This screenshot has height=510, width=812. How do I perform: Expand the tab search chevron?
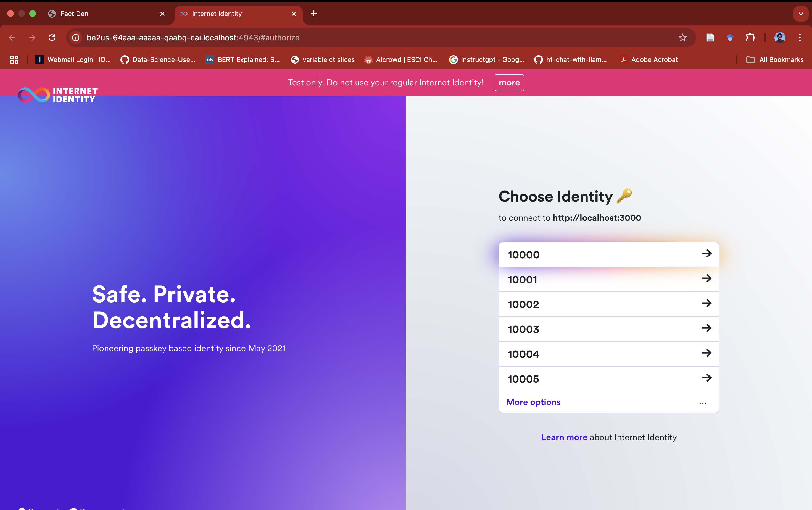[800, 14]
